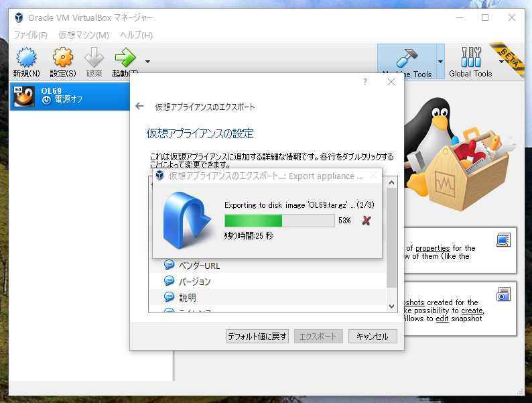Click the 'create' link in snapshot description
This screenshot has height=403, width=532.
point(472,310)
